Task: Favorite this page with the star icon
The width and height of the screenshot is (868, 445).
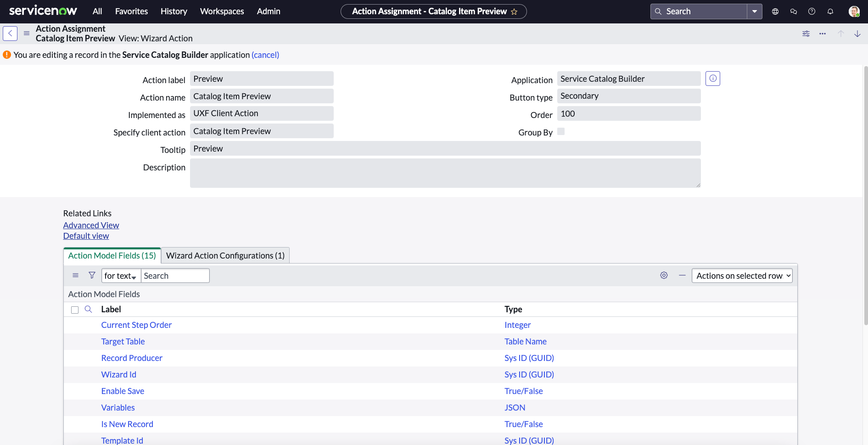Action: [514, 12]
